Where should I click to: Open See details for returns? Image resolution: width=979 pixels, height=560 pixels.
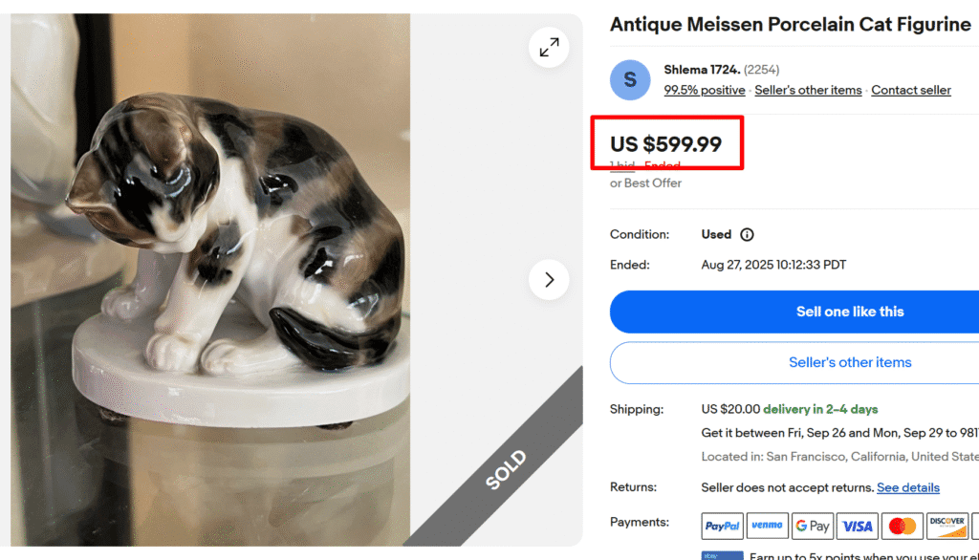coord(907,488)
